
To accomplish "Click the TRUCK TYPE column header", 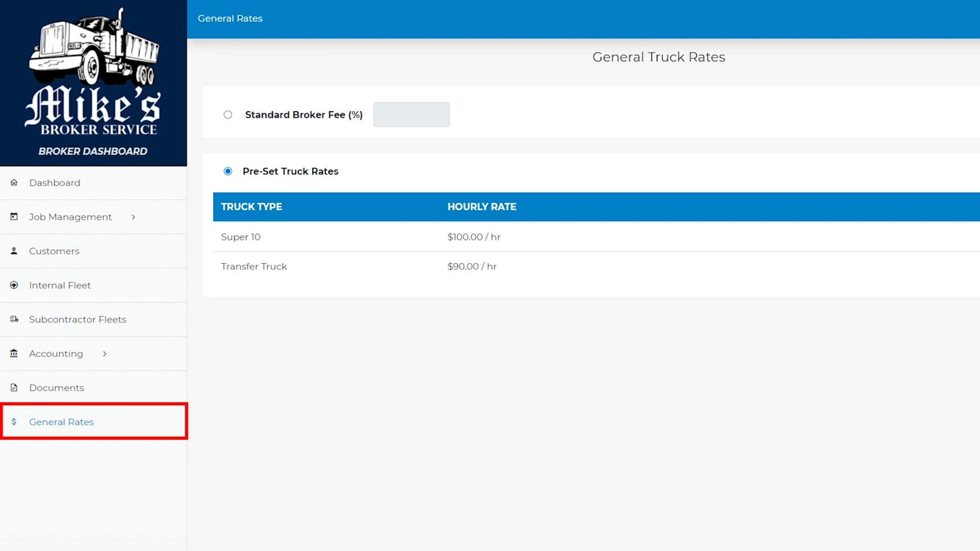I will tap(251, 206).
